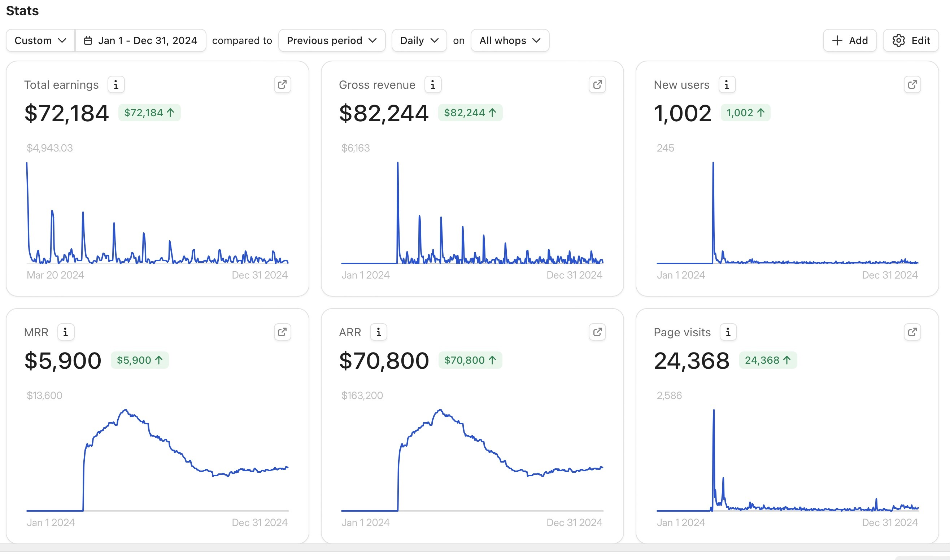Expand the Daily interval dropdown
Image resolution: width=950 pixels, height=560 pixels.
pos(419,40)
